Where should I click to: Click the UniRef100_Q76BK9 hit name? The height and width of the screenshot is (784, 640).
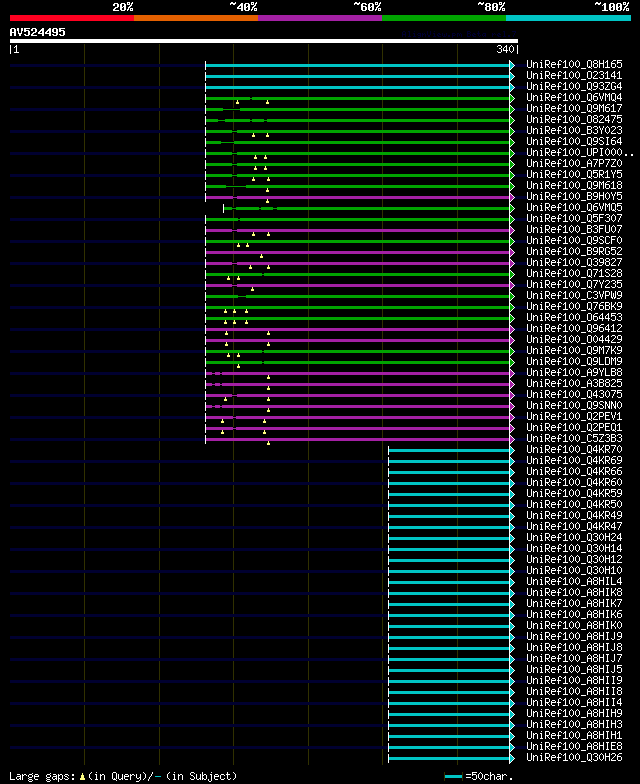tap(574, 306)
